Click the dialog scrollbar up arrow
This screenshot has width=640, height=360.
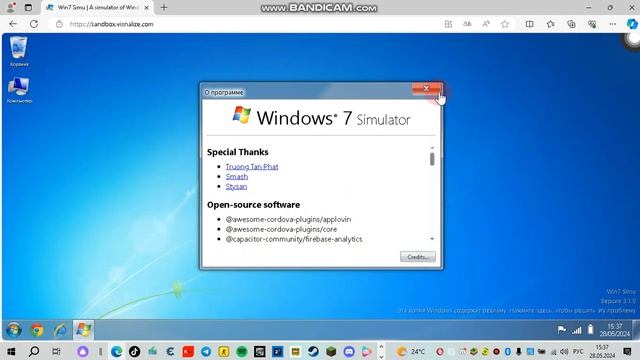pos(432,148)
